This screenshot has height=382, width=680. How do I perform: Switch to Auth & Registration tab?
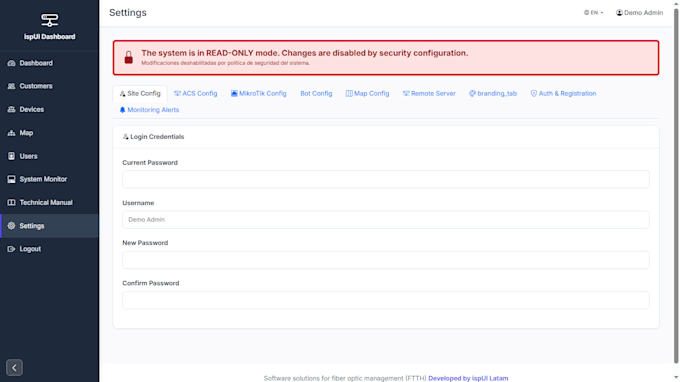563,94
